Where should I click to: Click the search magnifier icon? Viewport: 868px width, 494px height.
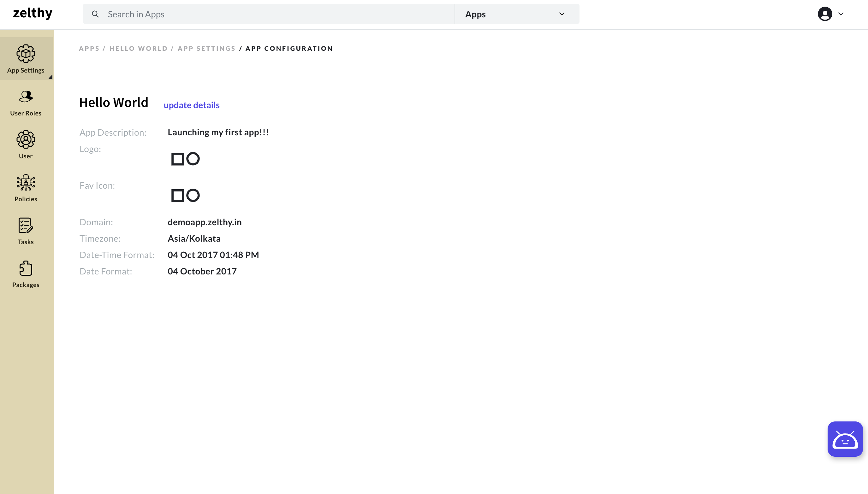click(95, 14)
